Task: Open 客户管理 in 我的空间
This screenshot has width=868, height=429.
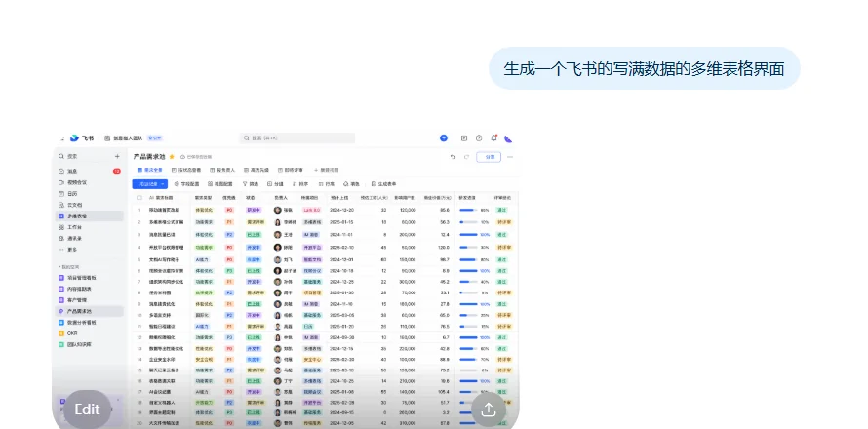Action: pyautogui.click(x=90, y=299)
